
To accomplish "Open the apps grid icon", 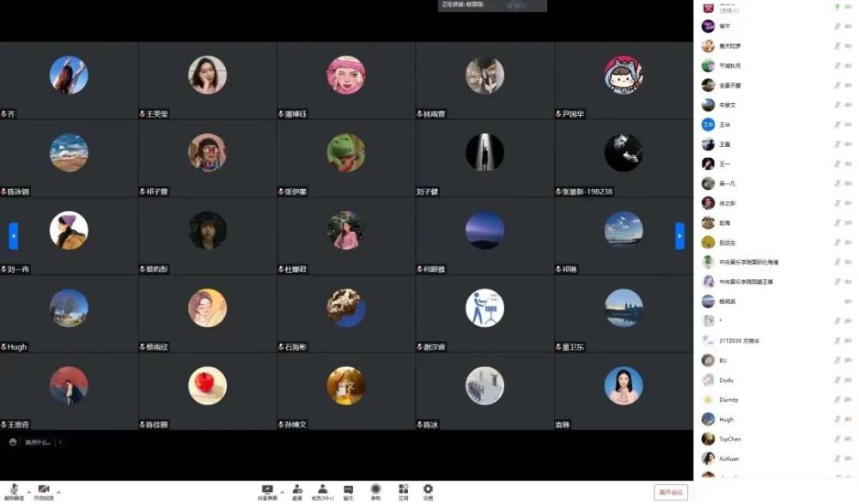I will 403,489.
